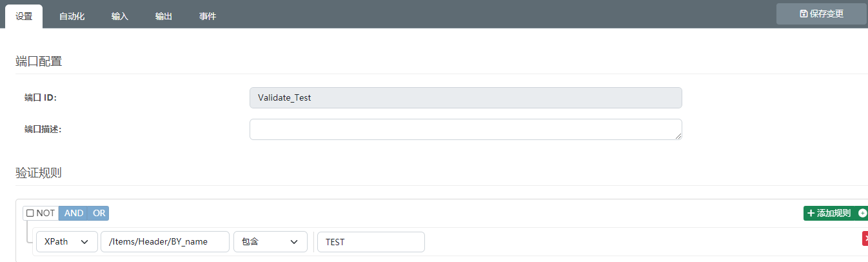Select the OR condition toggle
Viewport: 868px width, 262px height.
click(99, 213)
